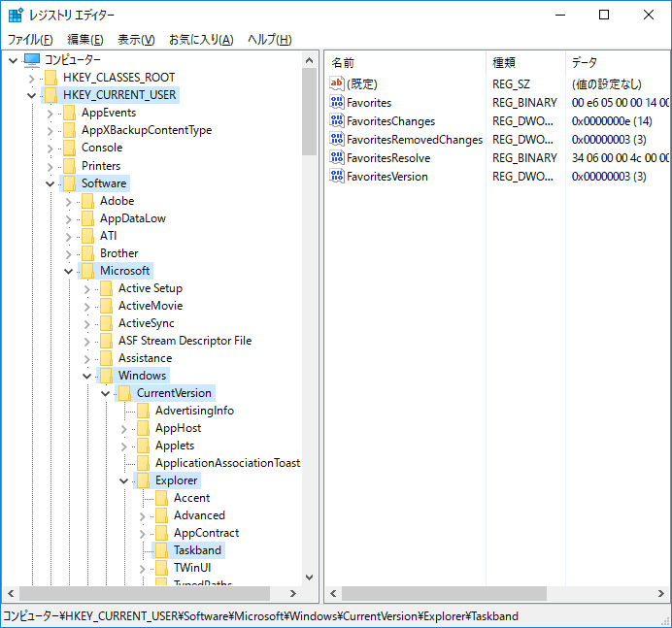Viewport: 672px width, 628px height.
Task: Click the Active Setup folder icon
Action: [x=106, y=288]
